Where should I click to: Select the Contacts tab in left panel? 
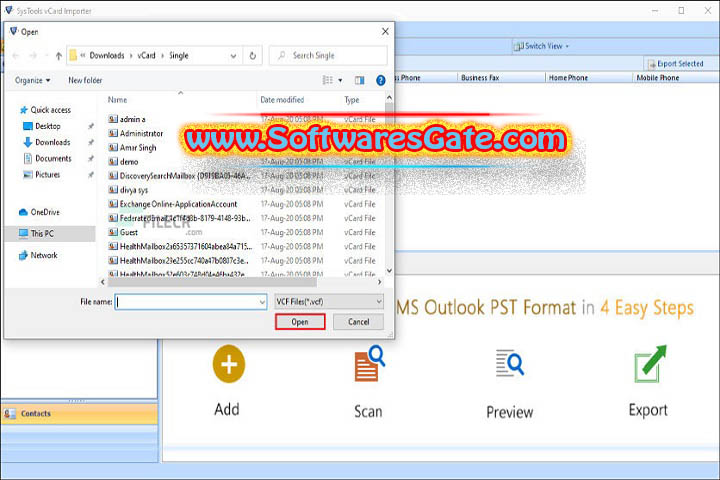(x=79, y=413)
